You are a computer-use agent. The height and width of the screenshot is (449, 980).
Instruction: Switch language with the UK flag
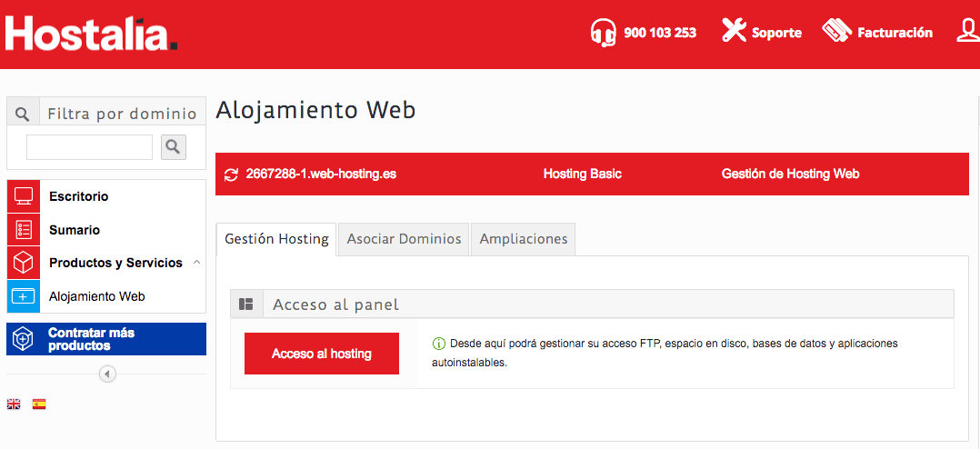coord(14,404)
